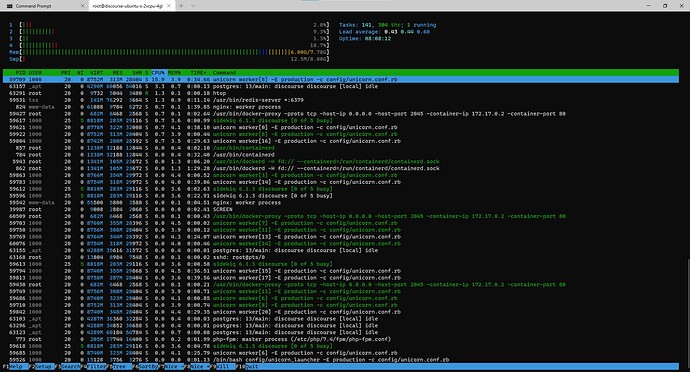Click the highlighted CPU% column header
The image size is (690, 372).
pos(158,73)
